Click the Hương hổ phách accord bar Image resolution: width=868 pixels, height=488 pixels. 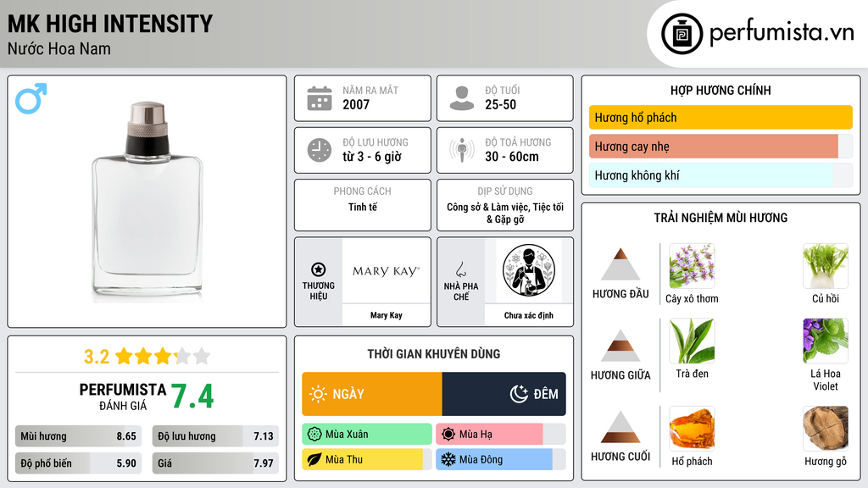(721, 117)
